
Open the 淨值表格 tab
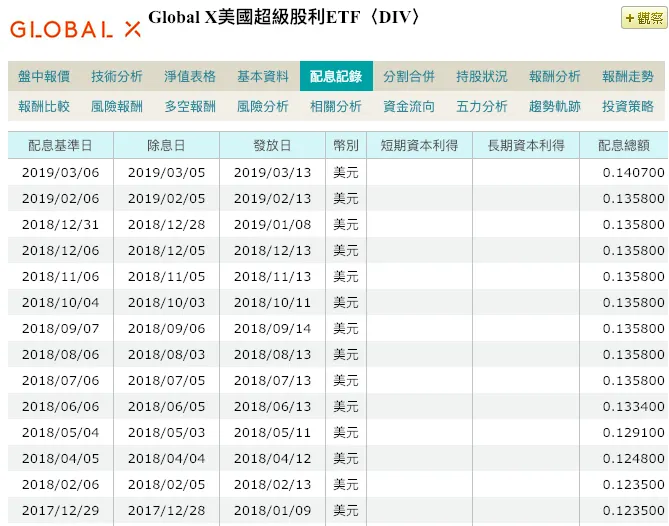tap(190, 76)
